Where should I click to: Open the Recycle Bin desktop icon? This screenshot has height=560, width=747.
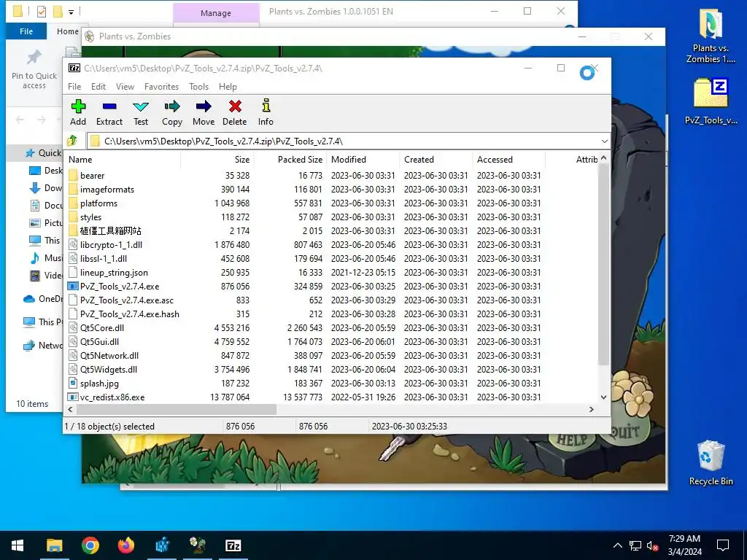[x=711, y=463]
